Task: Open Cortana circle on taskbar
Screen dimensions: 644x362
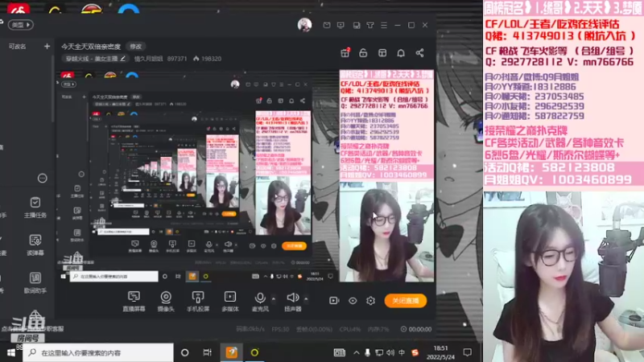Action: pos(185,352)
